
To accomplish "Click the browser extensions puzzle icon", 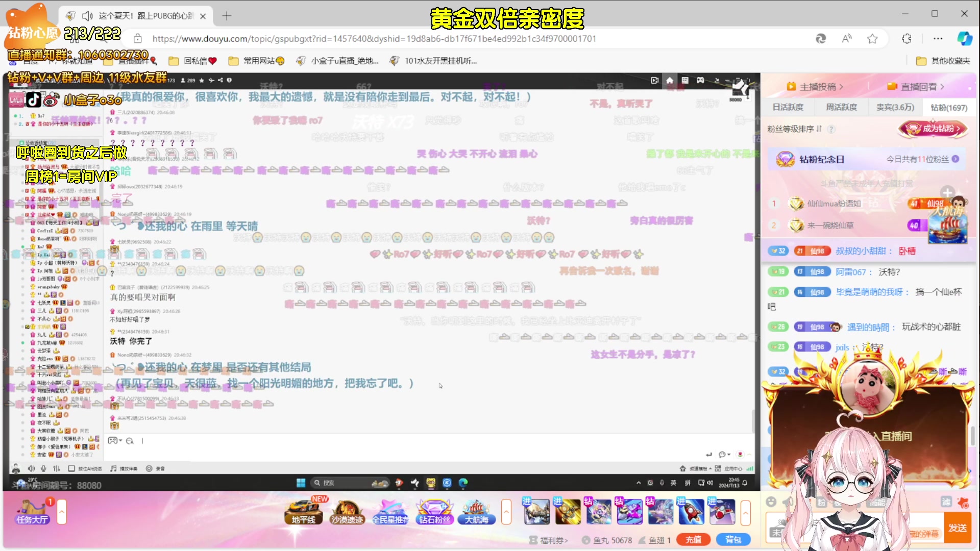I will (906, 39).
